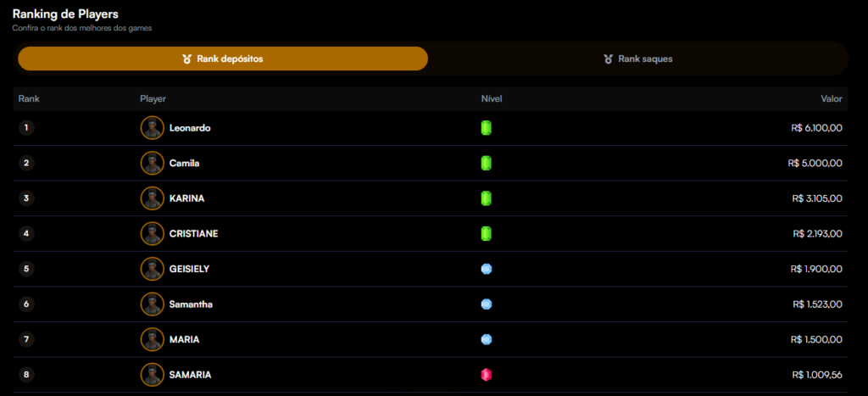Click Camila's profile avatar

[152, 163]
